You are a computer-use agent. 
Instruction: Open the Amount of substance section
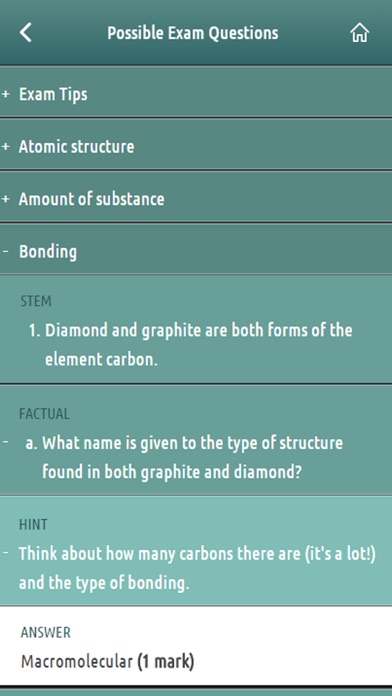(196, 199)
